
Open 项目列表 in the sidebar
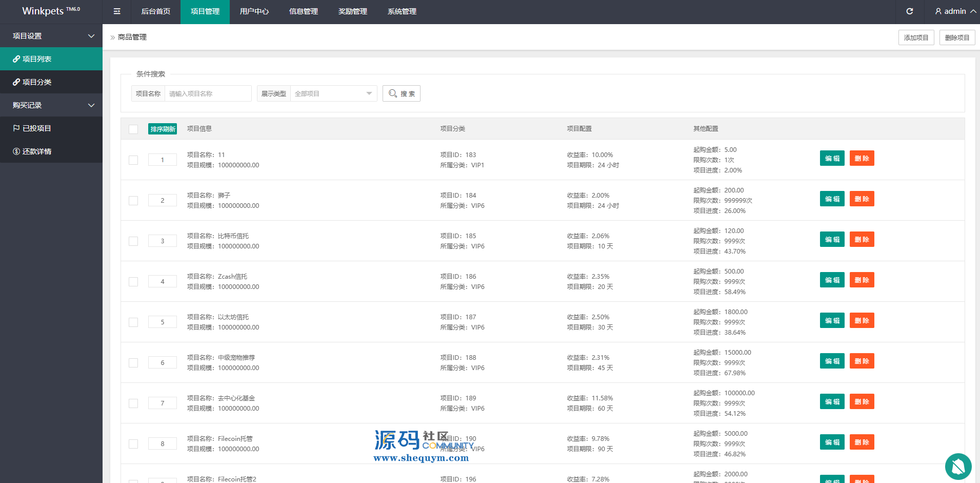coord(51,59)
